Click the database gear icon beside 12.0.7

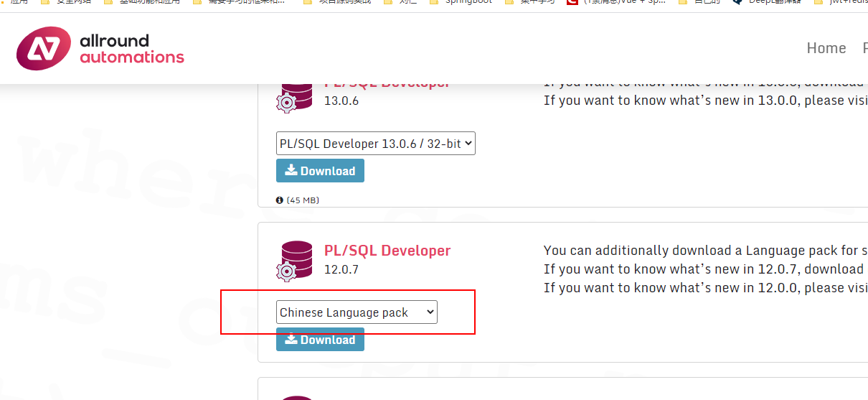(294, 261)
